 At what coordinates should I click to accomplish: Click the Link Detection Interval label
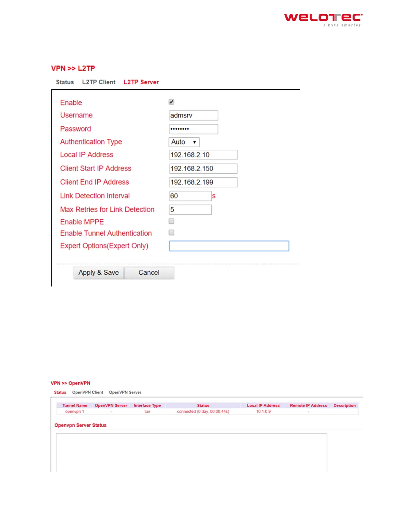pos(95,196)
